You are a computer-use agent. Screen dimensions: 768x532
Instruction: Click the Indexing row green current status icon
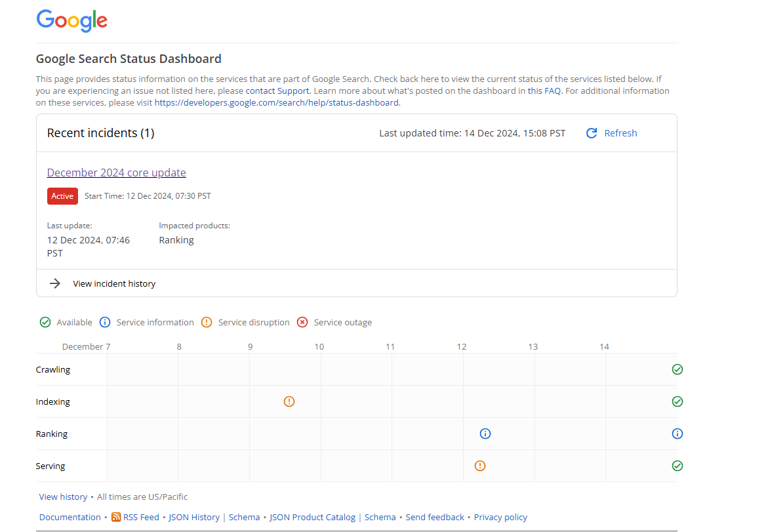[677, 401]
